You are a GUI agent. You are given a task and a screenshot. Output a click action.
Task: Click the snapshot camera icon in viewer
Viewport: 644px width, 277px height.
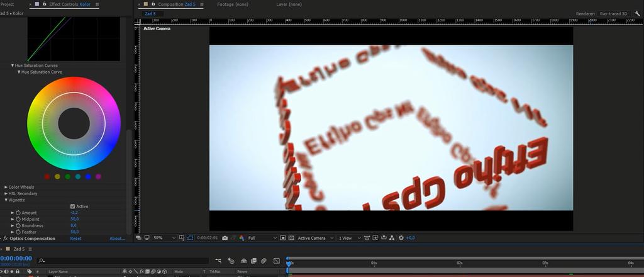225,238
